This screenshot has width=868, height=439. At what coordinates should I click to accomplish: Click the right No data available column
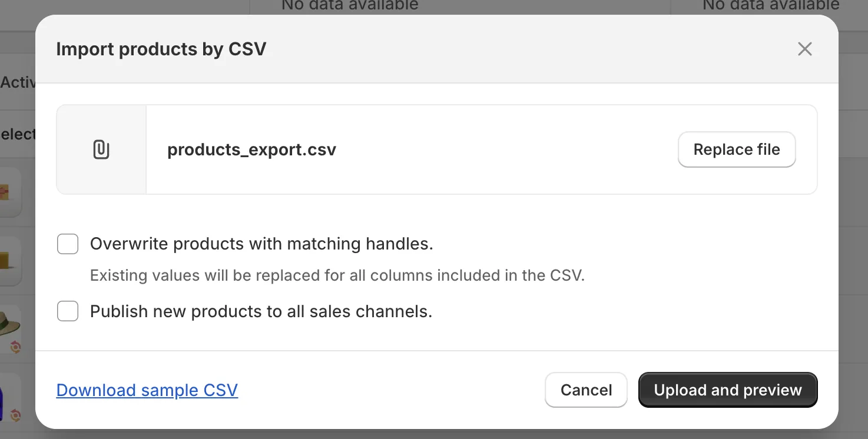pyautogui.click(x=770, y=6)
